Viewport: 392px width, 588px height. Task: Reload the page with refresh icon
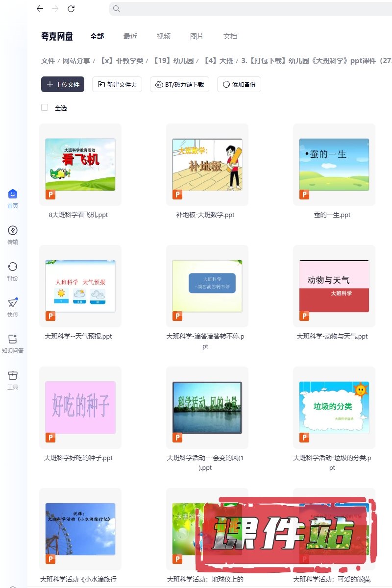[x=71, y=9]
